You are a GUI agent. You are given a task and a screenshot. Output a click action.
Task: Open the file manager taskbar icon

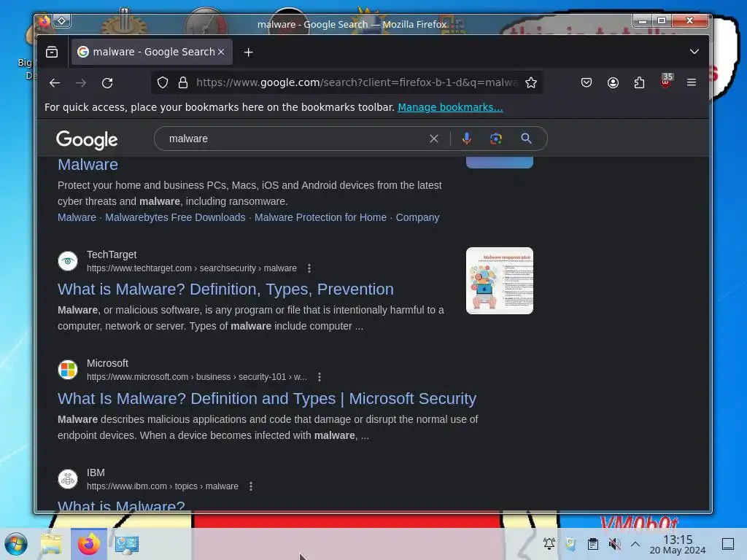point(51,544)
